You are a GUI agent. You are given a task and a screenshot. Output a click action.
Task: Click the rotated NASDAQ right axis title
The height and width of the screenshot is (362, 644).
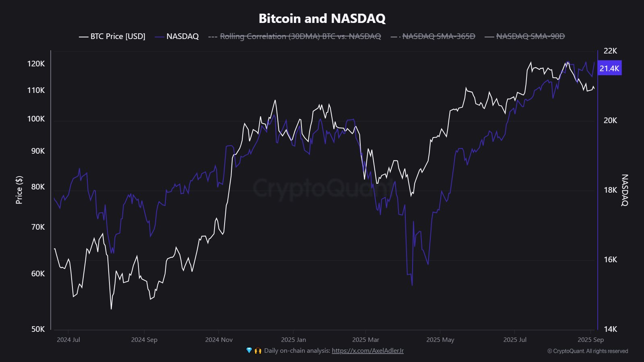(x=625, y=190)
